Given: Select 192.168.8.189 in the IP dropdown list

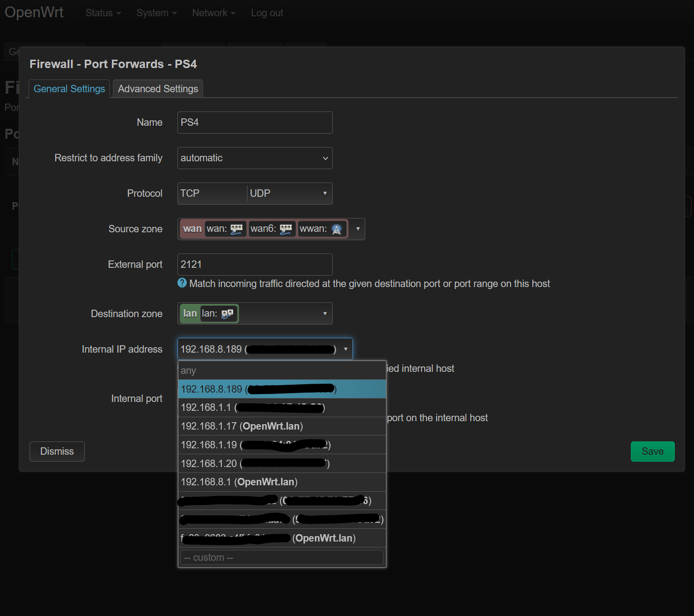Looking at the screenshot, I should pyautogui.click(x=282, y=389).
